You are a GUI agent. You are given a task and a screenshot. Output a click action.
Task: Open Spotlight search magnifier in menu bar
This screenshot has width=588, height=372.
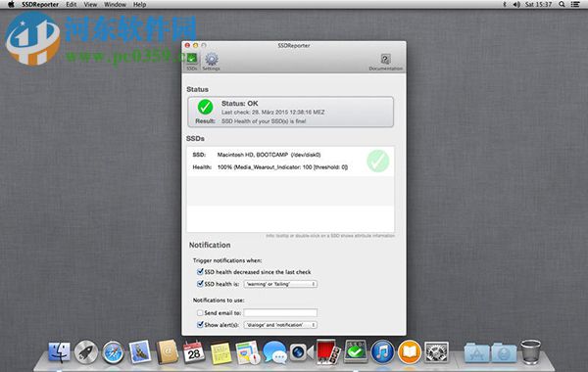click(x=562, y=5)
